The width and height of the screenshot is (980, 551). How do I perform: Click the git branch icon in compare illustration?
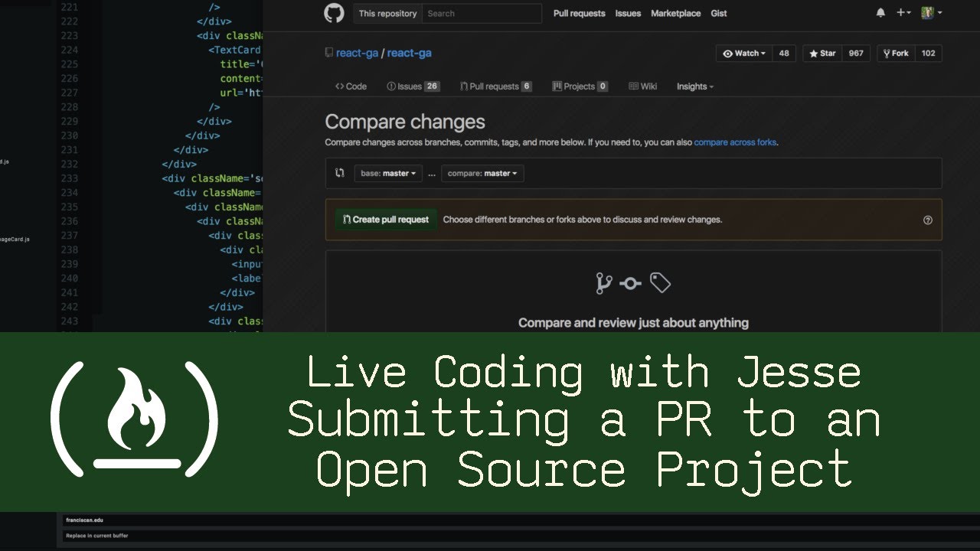(604, 284)
